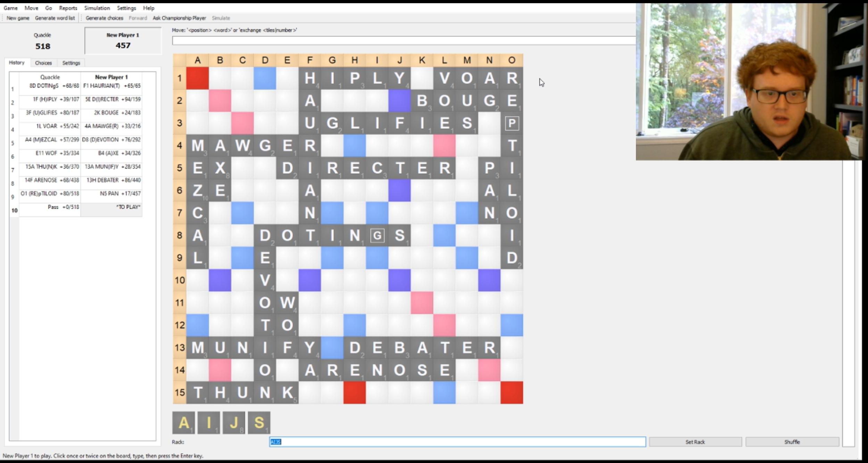The height and width of the screenshot is (463, 868).
Task: Click the blank P tile in column O
Action: click(511, 123)
